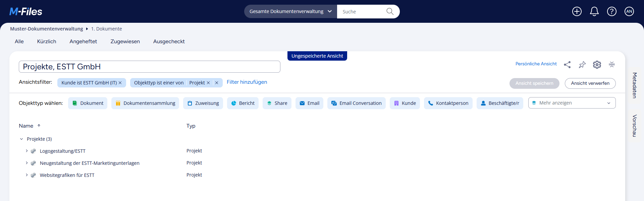644x201 pixels.
Task: Remove the Kunde ist ESTT GmbH filter
Action: (x=120, y=83)
